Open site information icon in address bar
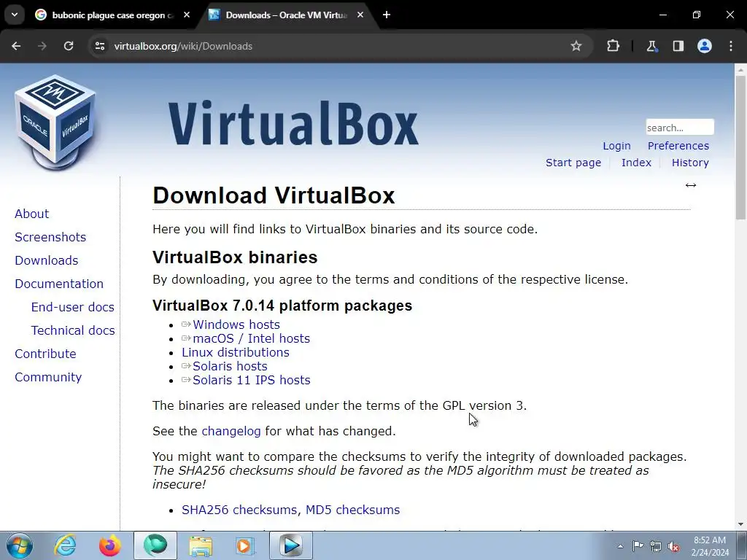 [x=99, y=46]
